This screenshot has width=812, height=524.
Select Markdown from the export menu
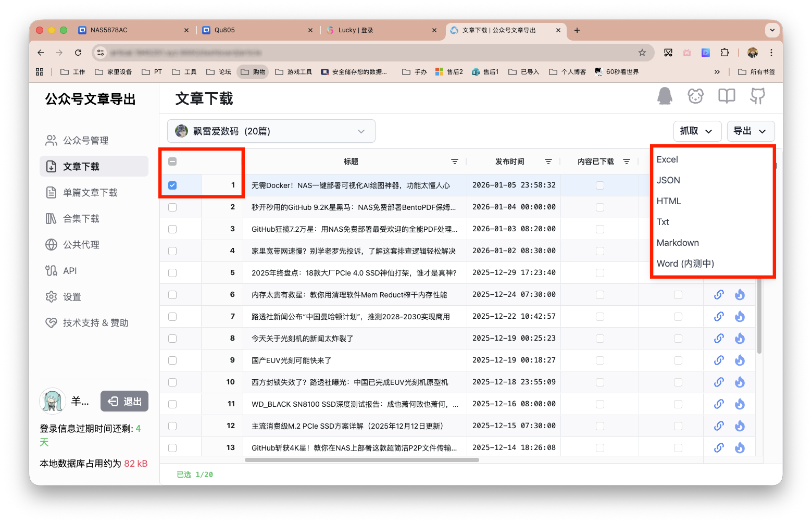pos(678,242)
